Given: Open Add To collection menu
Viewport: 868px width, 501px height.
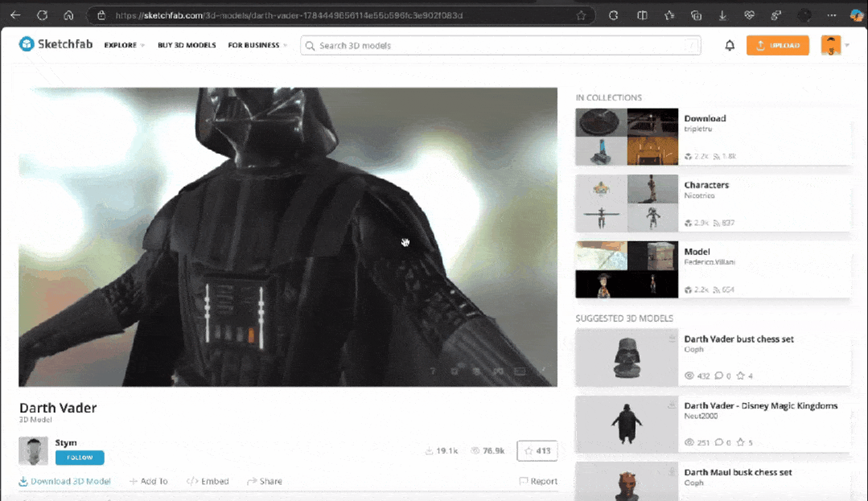Looking at the screenshot, I should [x=148, y=481].
